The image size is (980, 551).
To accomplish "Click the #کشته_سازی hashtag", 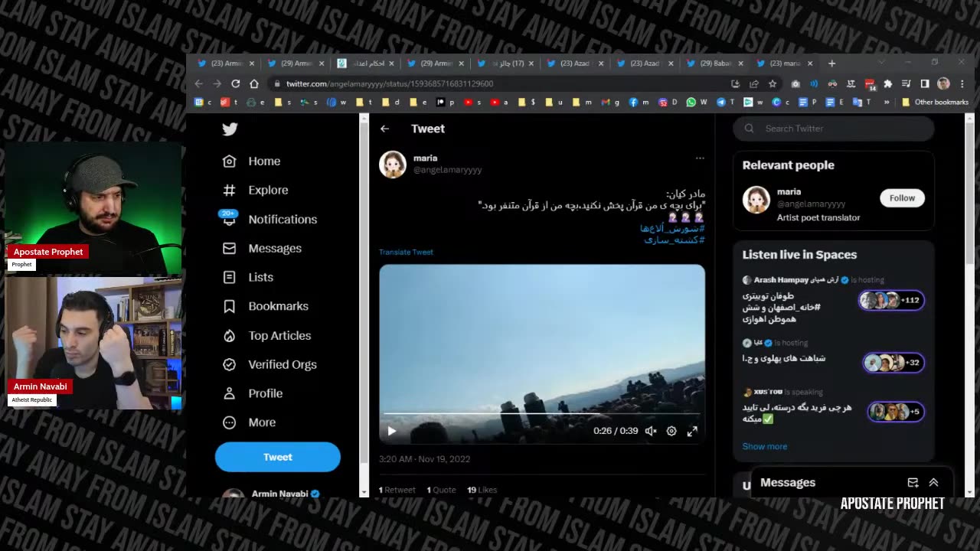I will (675, 240).
